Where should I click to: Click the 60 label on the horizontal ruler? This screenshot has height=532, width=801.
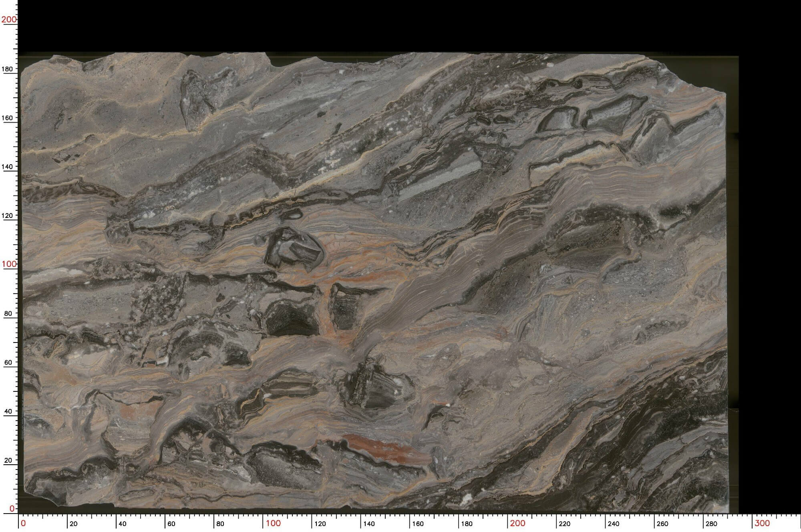(x=171, y=524)
